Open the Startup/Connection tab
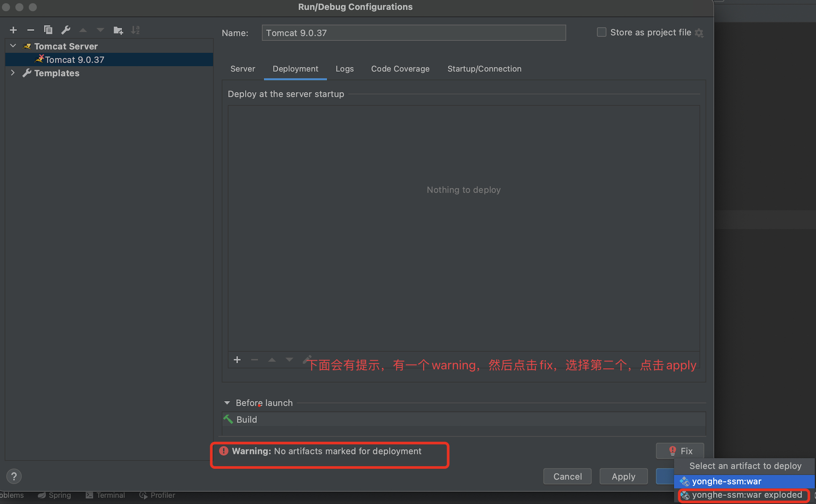The height and width of the screenshot is (504, 816). coord(484,69)
